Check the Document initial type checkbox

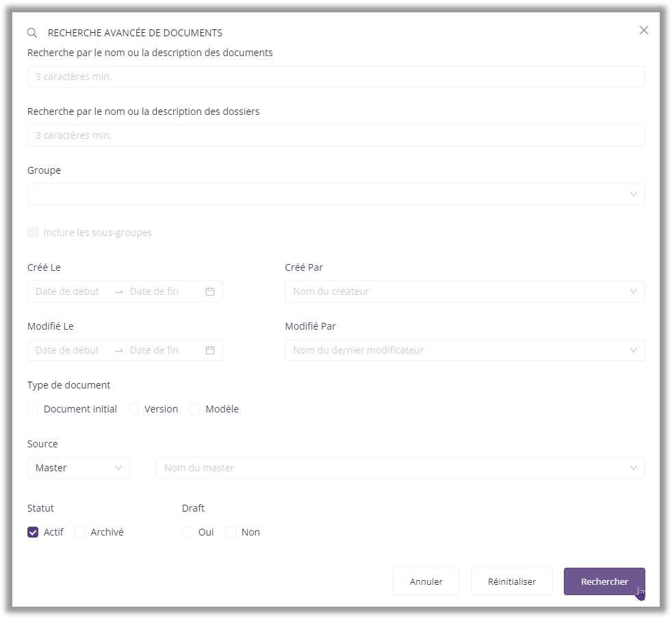(33, 408)
